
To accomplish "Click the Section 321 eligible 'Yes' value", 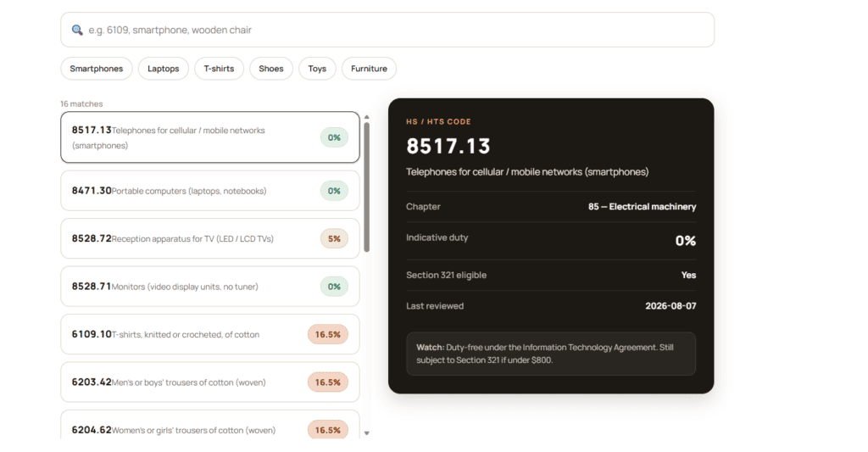I will (688, 275).
